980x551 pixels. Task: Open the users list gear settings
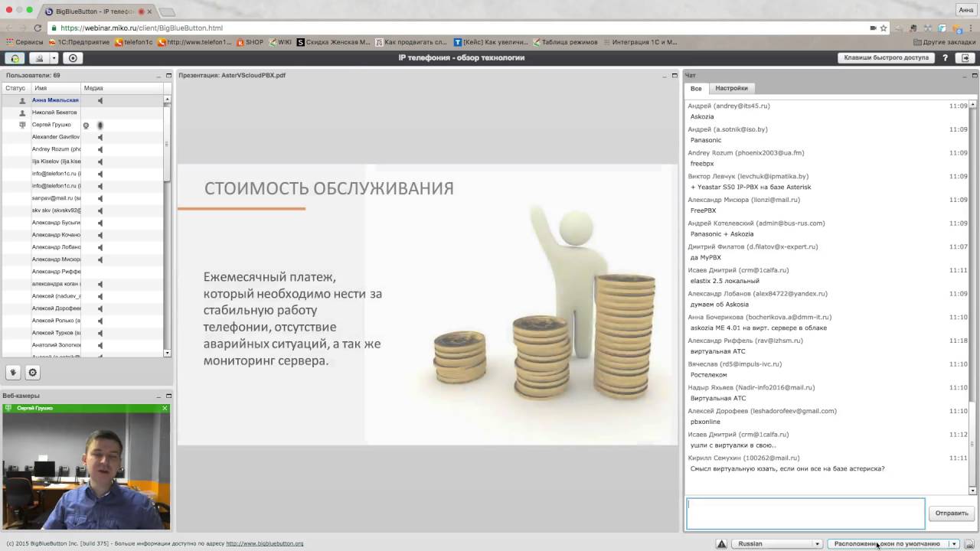(x=32, y=373)
